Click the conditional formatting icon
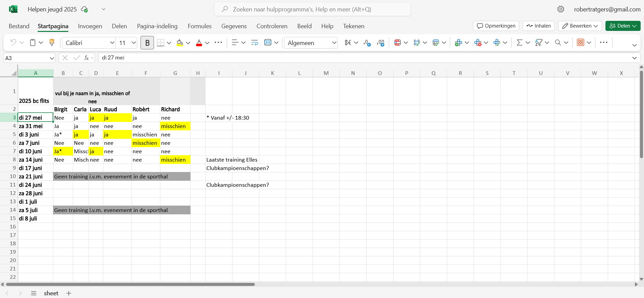The height and width of the screenshot is (298, 644). coord(397,43)
